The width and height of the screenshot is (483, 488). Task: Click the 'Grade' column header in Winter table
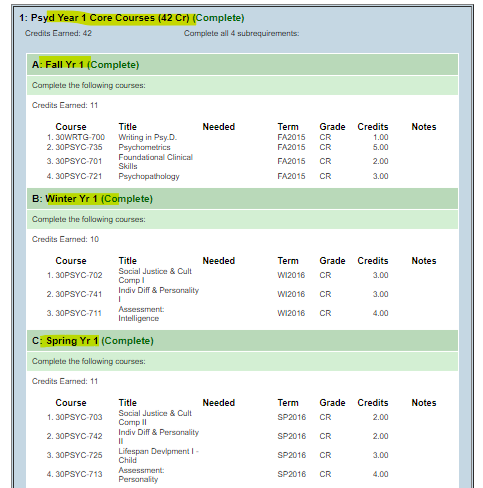(x=332, y=261)
